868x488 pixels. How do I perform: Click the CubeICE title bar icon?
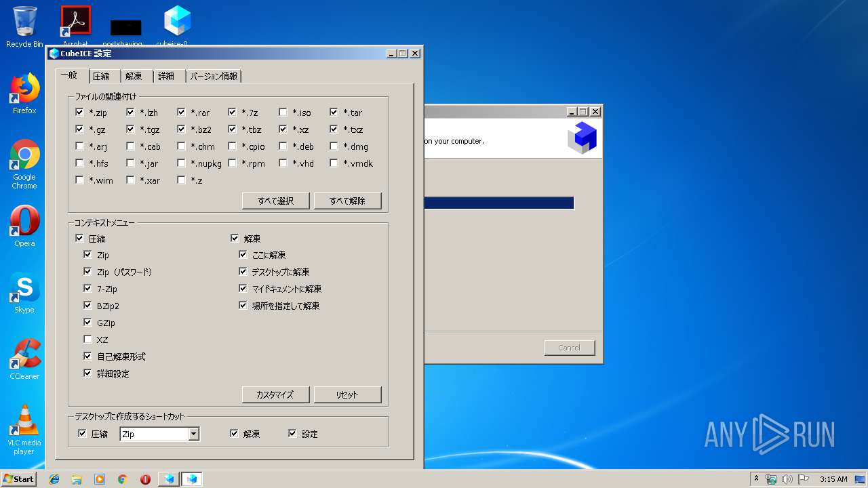[54, 54]
